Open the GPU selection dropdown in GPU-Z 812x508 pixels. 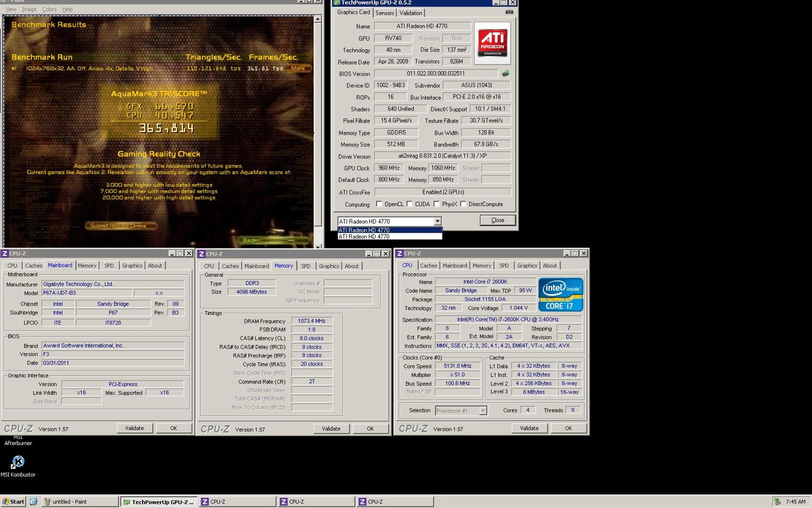(437, 221)
